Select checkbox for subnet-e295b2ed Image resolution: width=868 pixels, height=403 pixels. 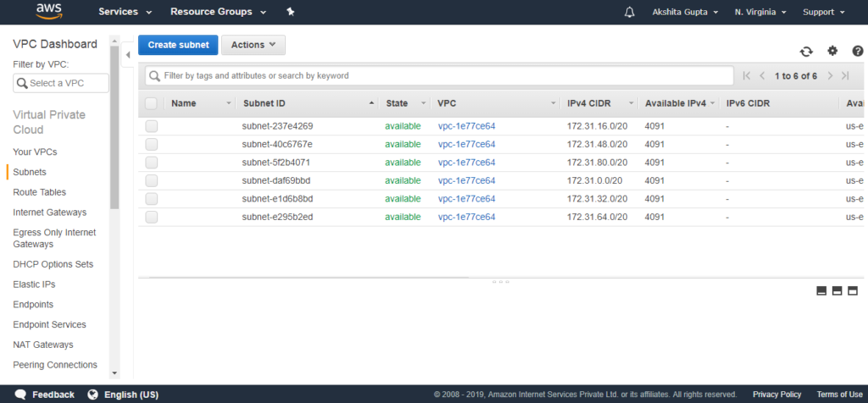(x=151, y=217)
